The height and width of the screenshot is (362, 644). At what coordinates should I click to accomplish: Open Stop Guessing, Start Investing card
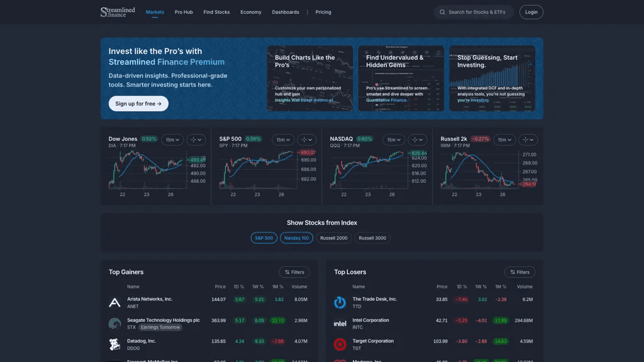[492, 79]
